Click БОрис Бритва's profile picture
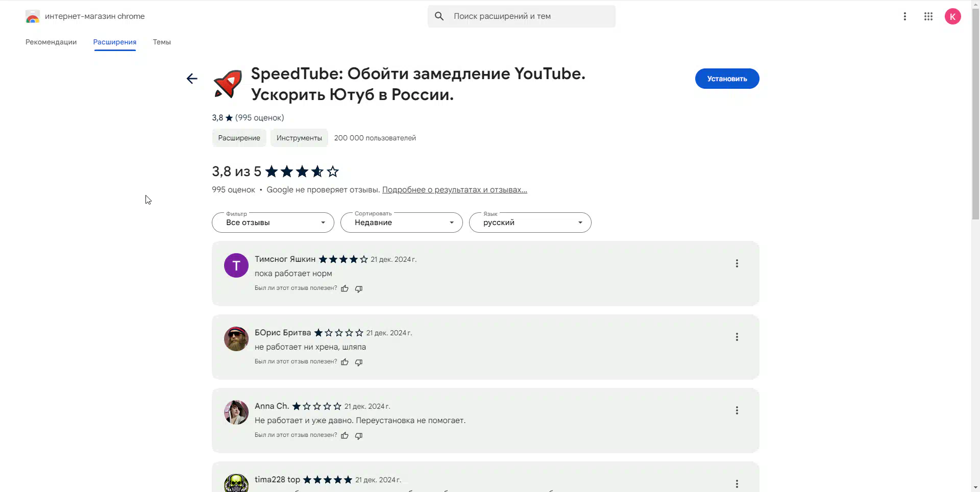 [x=236, y=339]
